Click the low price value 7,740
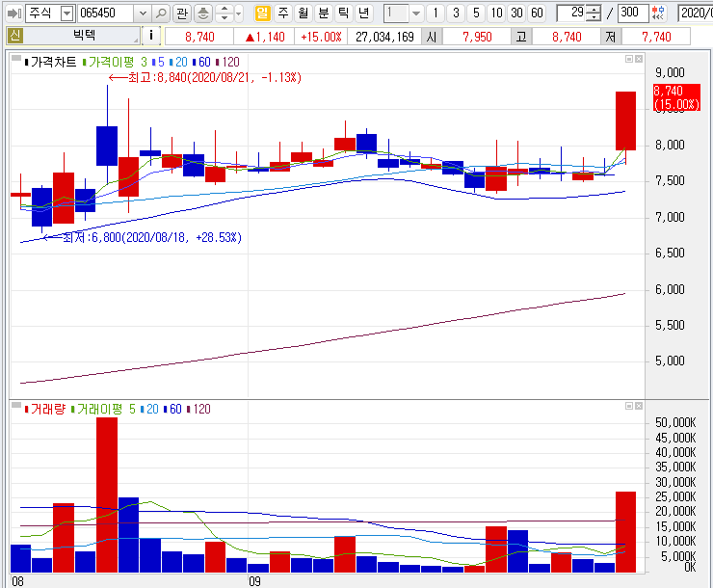 [x=656, y=37]
